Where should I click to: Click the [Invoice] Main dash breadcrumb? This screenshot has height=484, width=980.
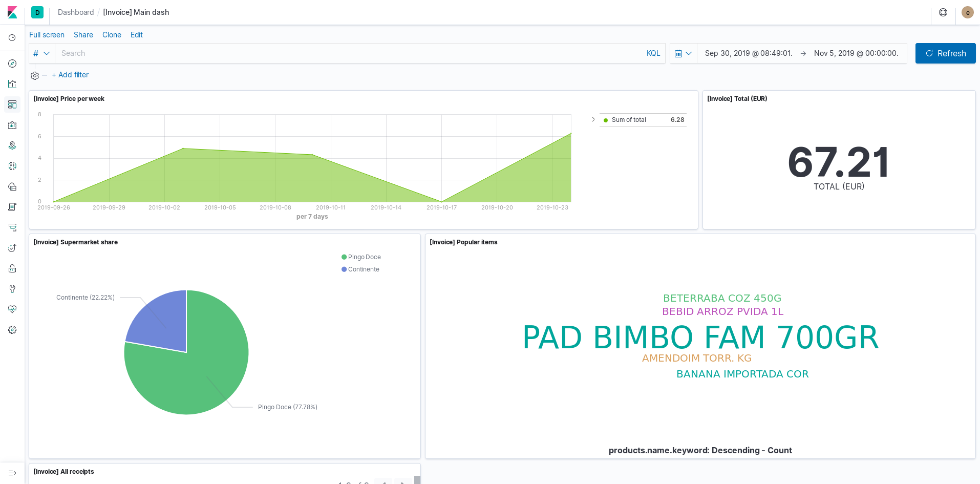pyautogui.click(x=136, y=12)
